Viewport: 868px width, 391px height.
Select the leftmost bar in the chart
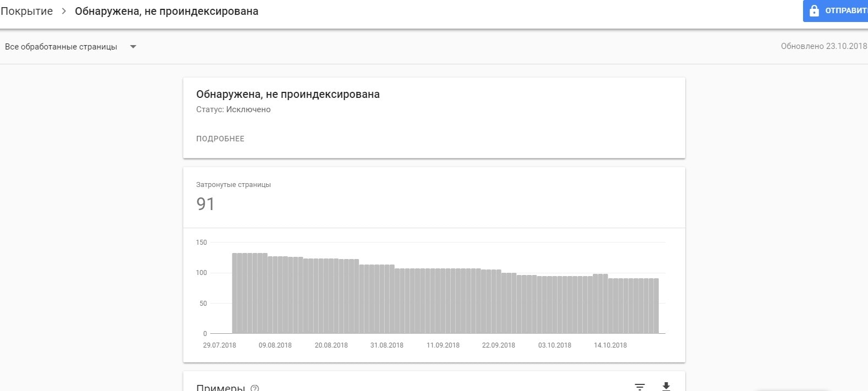(234, 293)
